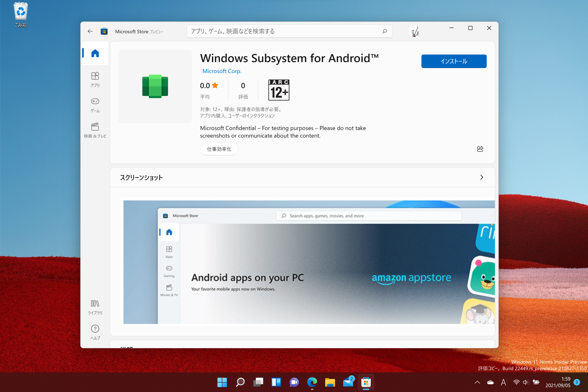Open Task View from the taskbar

tap(258, 382)
